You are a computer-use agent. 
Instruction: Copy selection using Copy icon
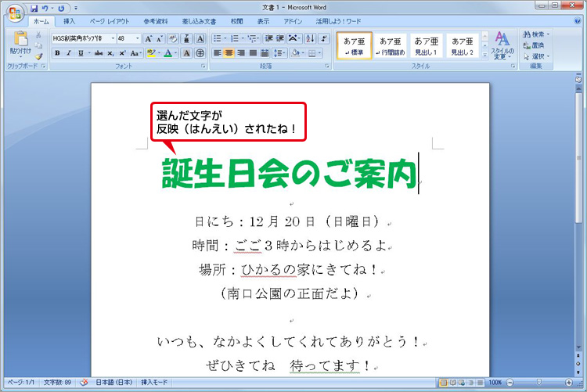pos(38,45)
